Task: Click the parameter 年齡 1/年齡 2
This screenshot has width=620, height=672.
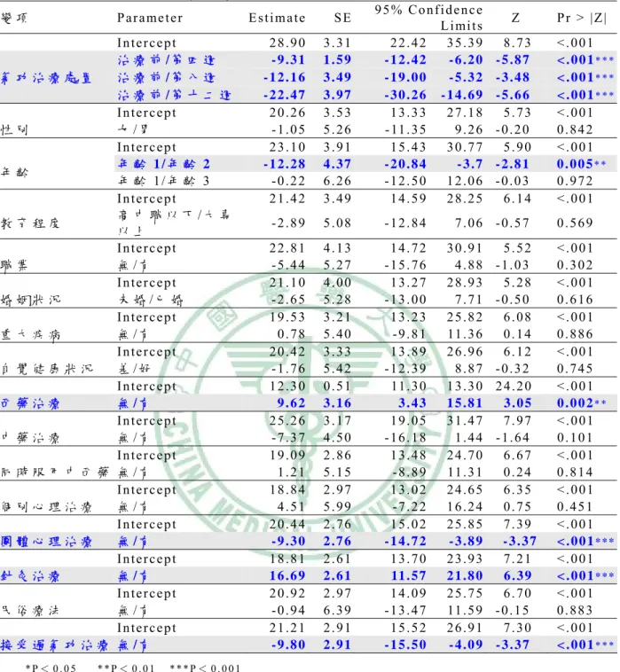Action: coord(164,164)
